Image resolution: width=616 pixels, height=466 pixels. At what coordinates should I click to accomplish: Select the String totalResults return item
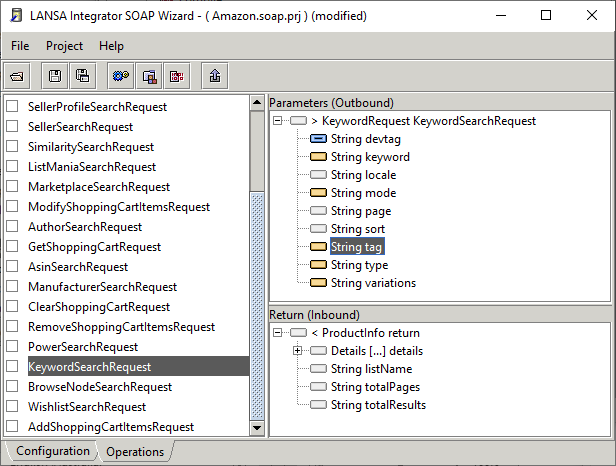click(x=378, y=405)
